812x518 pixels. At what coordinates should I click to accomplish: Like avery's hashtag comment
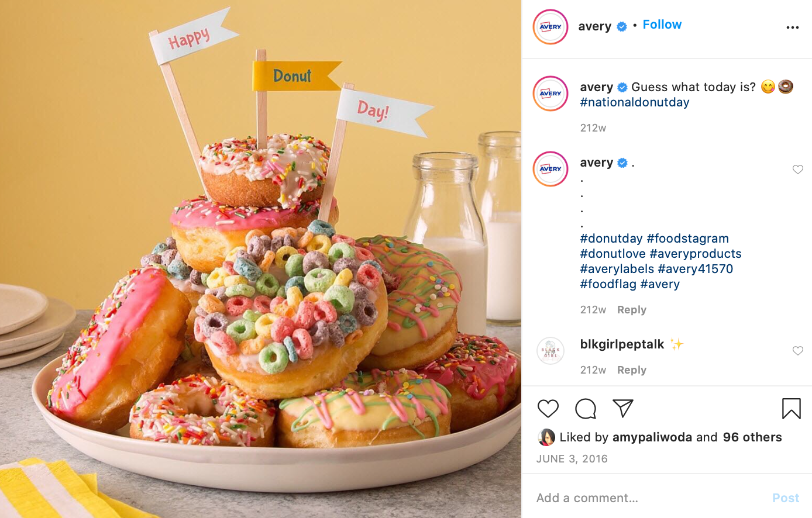pyautogui.click(x=797, y=170)
